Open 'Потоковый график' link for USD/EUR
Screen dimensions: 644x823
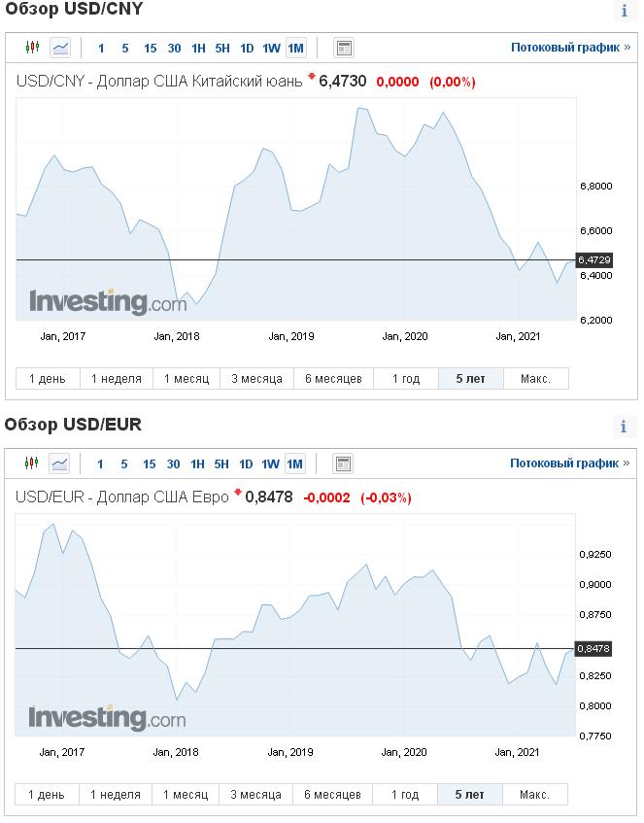(x=569, y=463)
